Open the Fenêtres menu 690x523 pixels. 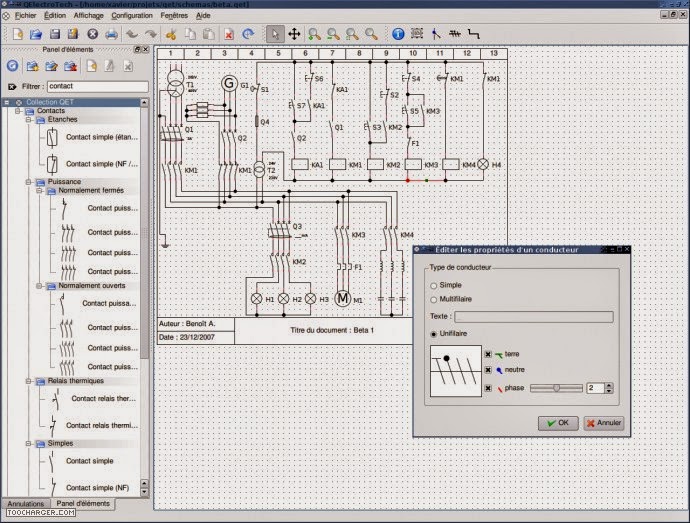(174, 15)
